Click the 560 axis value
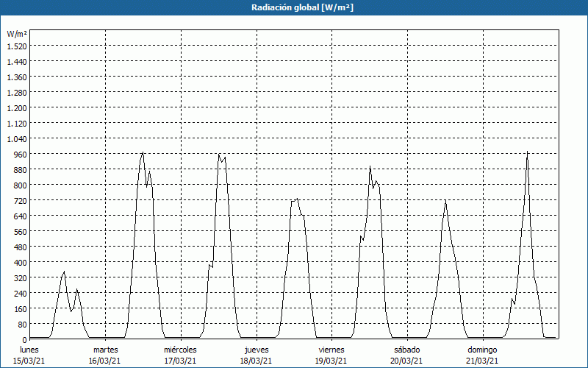Screen dimensions: 588x368 tap(21, 232)
